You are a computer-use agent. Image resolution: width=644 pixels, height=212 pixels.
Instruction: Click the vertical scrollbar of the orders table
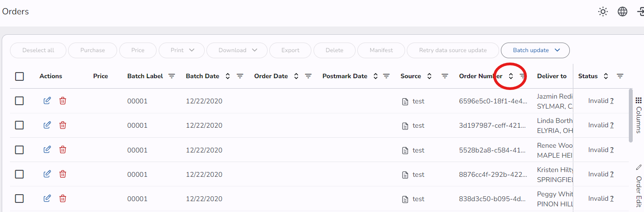tap(631, 115)
